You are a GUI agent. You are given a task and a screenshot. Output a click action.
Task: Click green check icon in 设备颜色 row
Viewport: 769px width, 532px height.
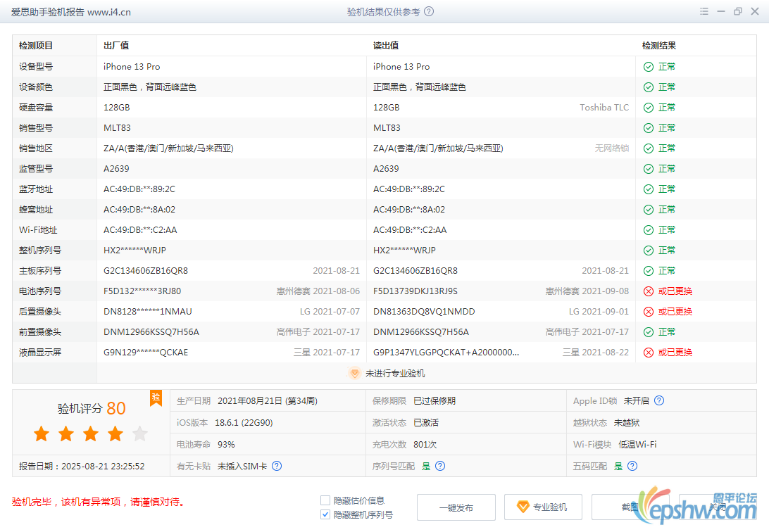click(649, 87)
